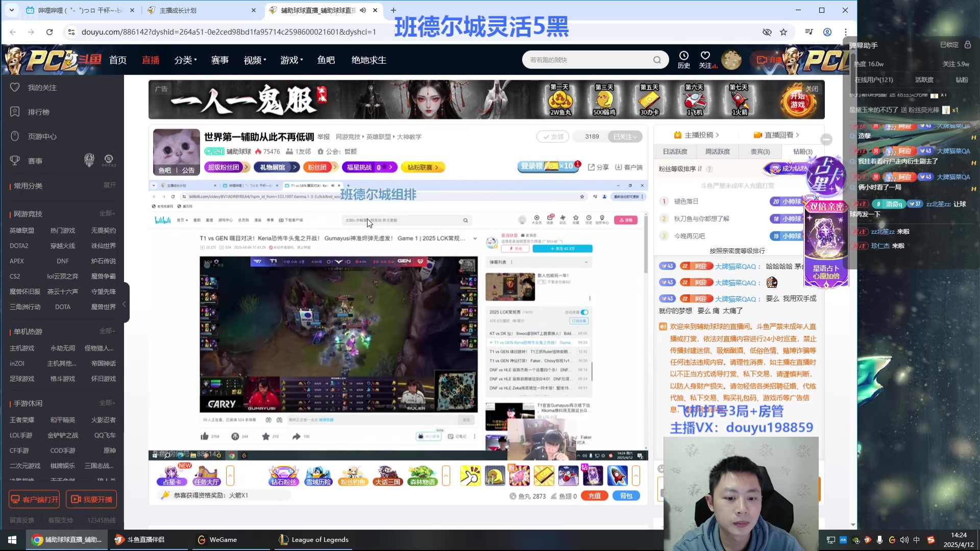Screen dimensions: 980x551
Task: Reload the page in Chrome
Action: click(x=50, y=32)
